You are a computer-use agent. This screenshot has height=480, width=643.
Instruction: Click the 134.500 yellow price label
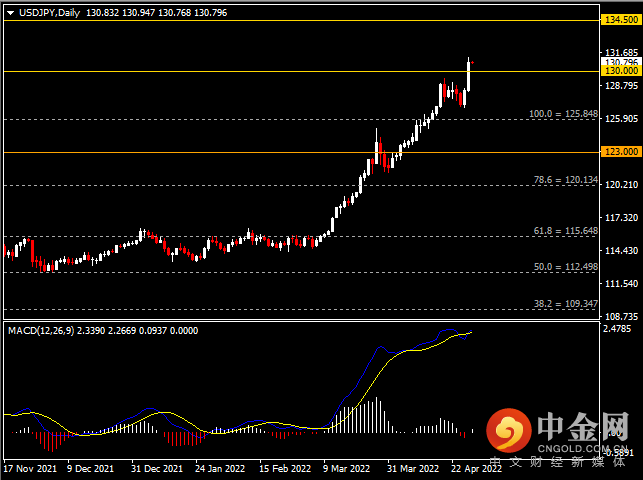(621, 19)
